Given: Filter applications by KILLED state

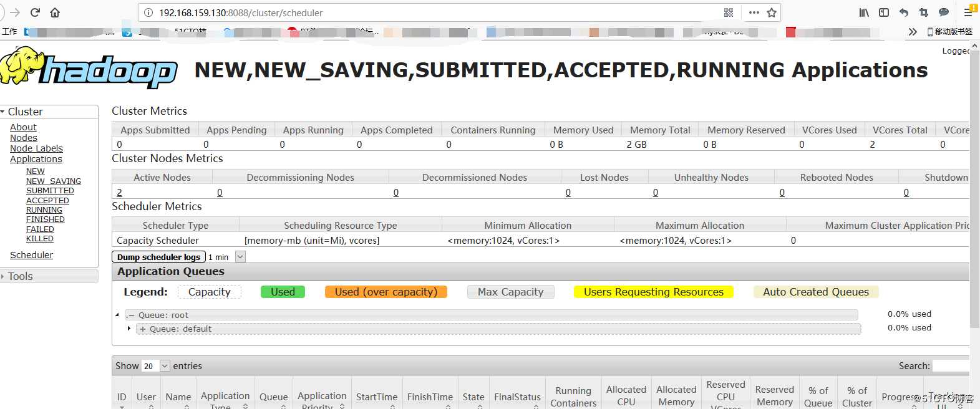Looking at the screenshot, I should click(40, 239).
